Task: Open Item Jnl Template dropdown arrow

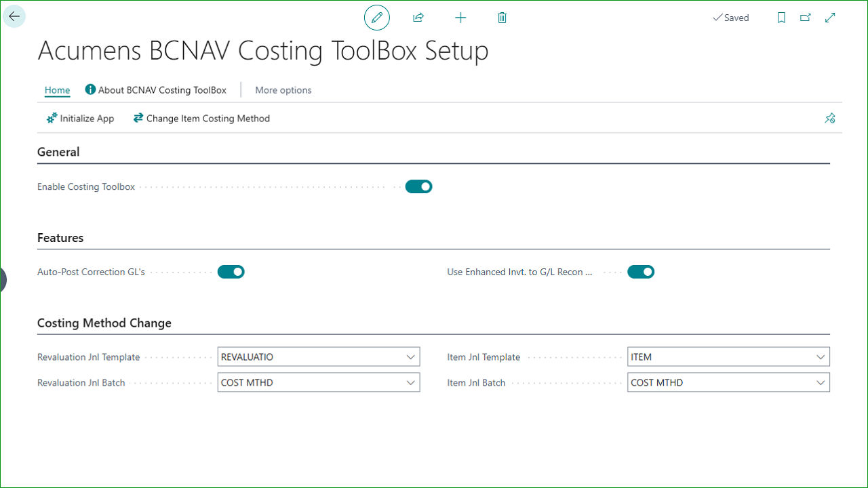Action: [x=821, y=357]
